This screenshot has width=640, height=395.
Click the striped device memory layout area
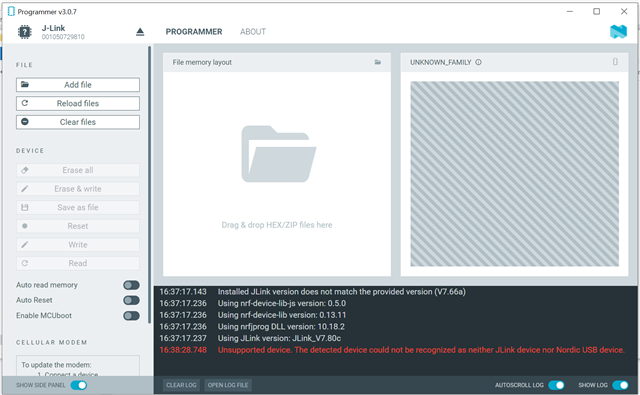pos(514,174)
